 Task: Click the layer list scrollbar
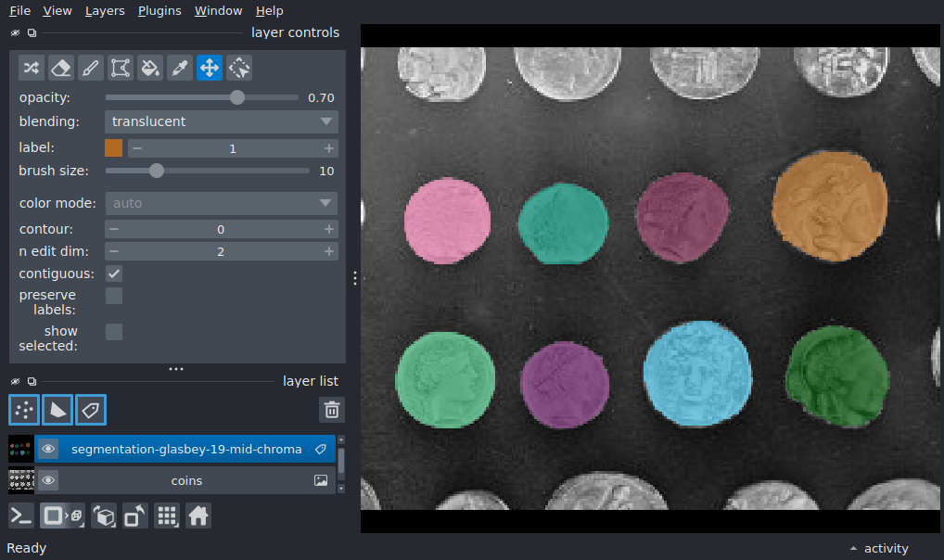pos(340,461)
